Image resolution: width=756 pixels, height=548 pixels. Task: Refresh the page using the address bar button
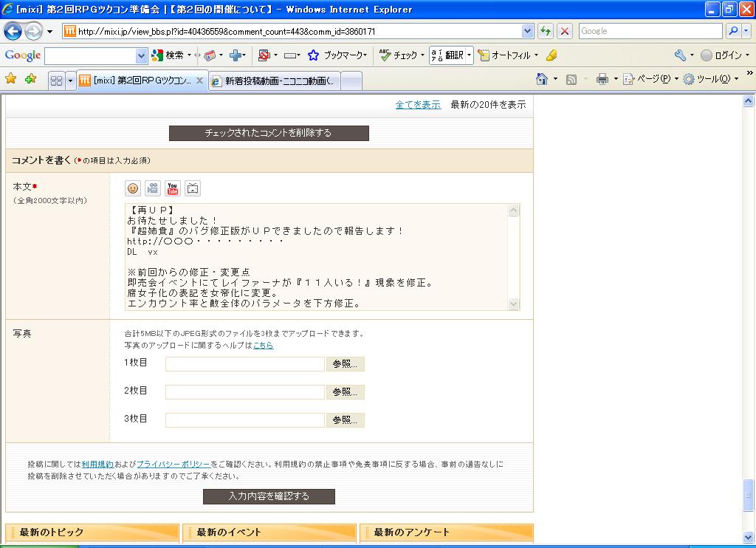546,31
